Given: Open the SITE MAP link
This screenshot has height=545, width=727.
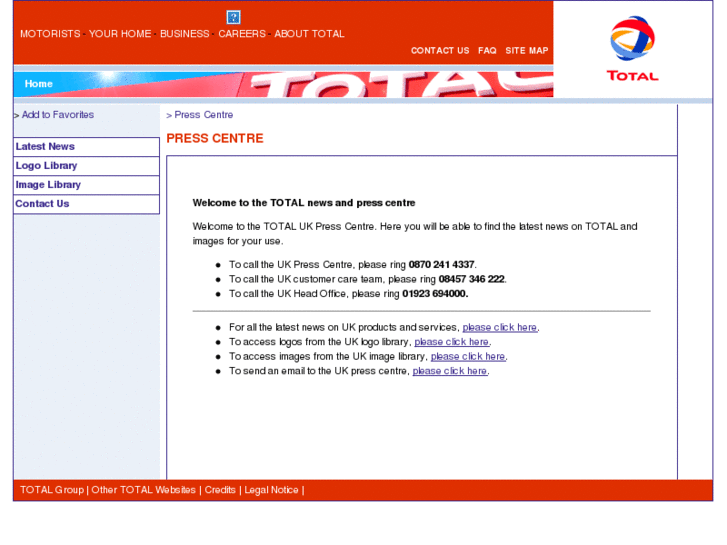Looking at the screenshot, I should pos(527,51).
